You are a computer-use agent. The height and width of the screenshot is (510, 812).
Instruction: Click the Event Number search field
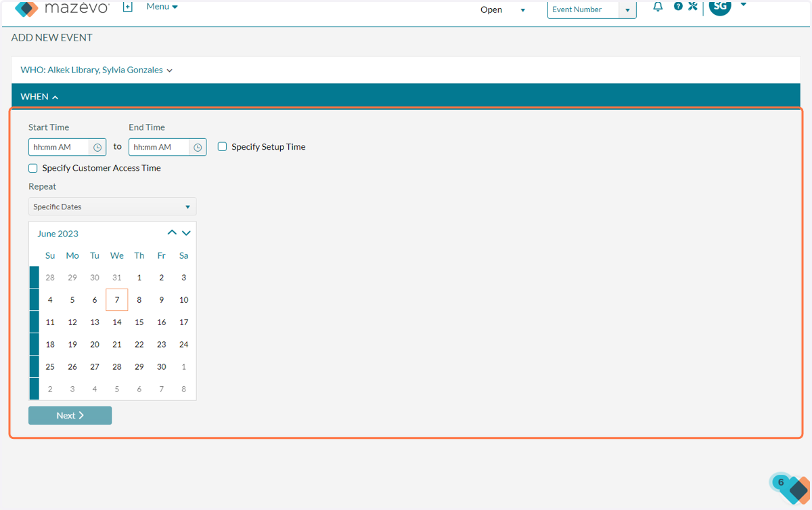pyautogui.click(x=583, y=10)
